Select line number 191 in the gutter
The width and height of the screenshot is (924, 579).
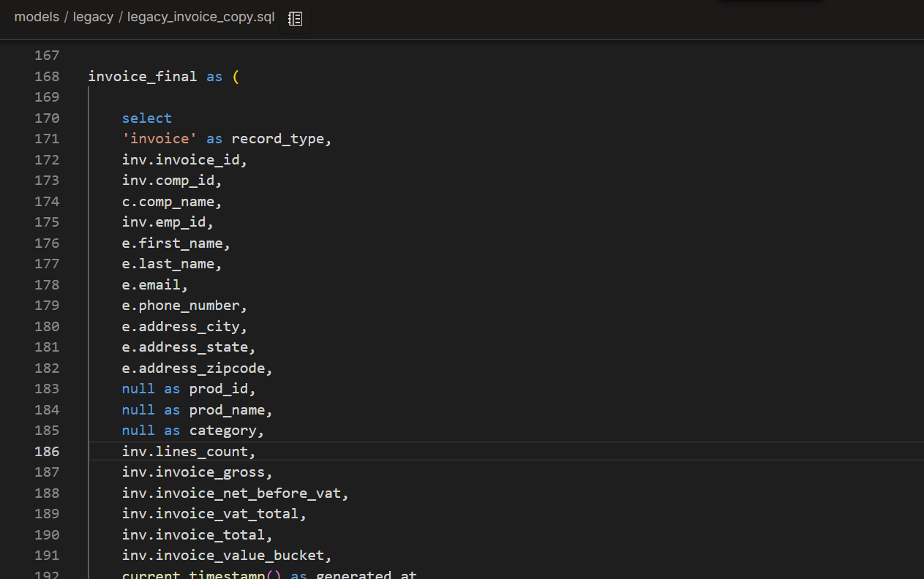[x=47, y=556]
